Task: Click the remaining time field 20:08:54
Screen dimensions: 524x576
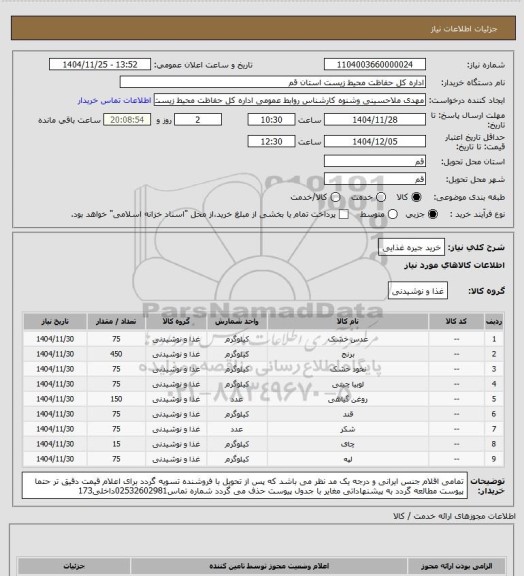Action: pyautogui.click(x=127, y=120)
